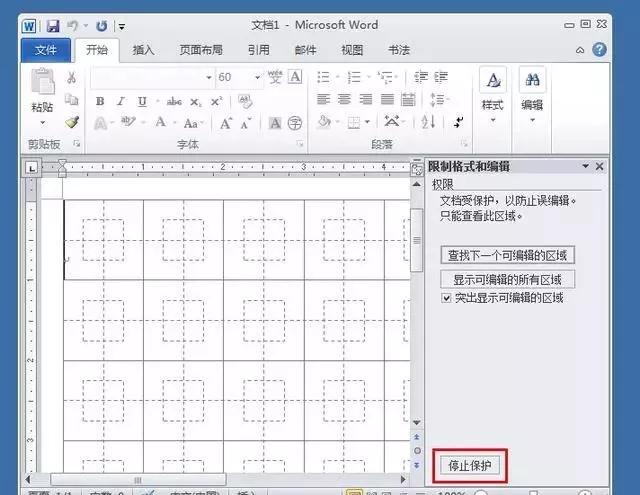Click the Save icon in quick access toolbar
Image resolution: width=640 pixels, height=495 pixels.
[x=53, y=27]
